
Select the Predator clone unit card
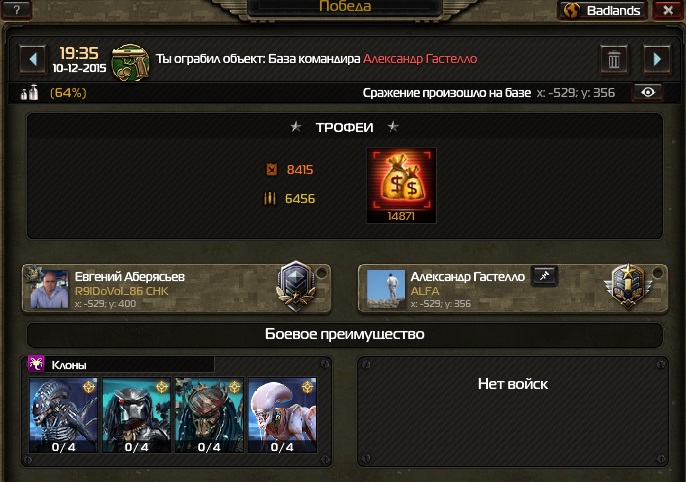click(136, 415)
